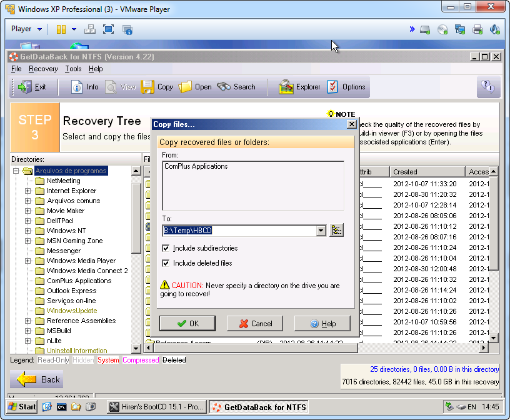Image resolution: width=510 pixels, height=420 pixels.
Task: Open the Recovery menu
Action: point(43,69)
